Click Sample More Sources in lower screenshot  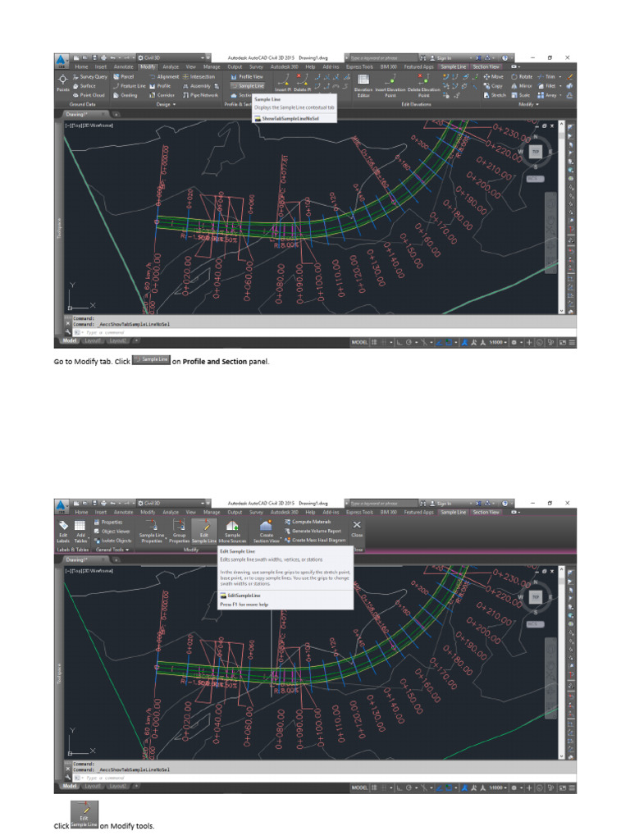tap(232, 531)
